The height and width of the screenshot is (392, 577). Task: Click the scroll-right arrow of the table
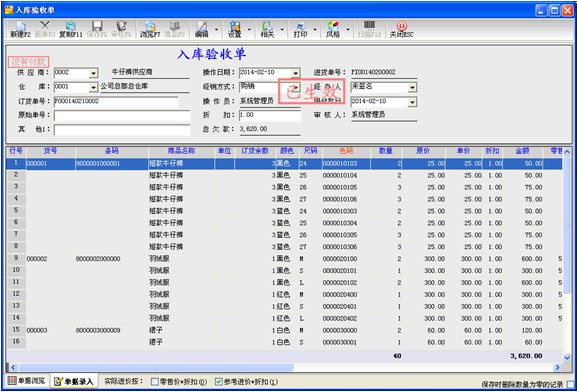[x=558, y=367]
